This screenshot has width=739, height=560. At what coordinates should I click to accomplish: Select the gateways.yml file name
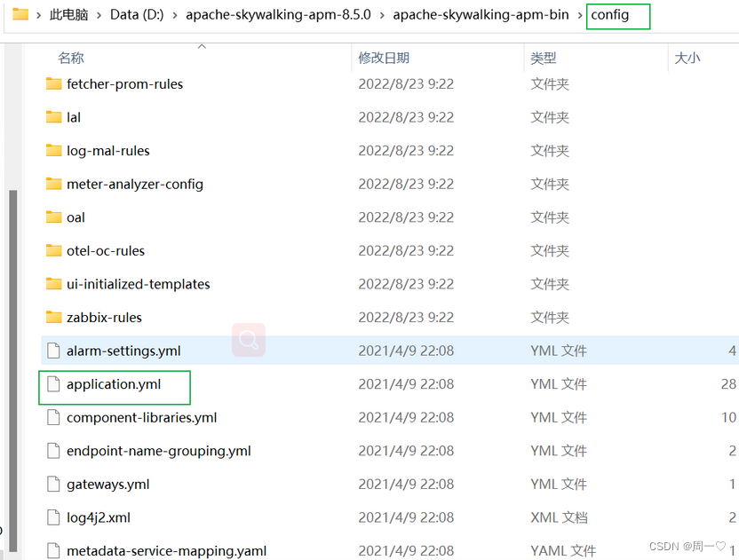[x=108, y=485]
